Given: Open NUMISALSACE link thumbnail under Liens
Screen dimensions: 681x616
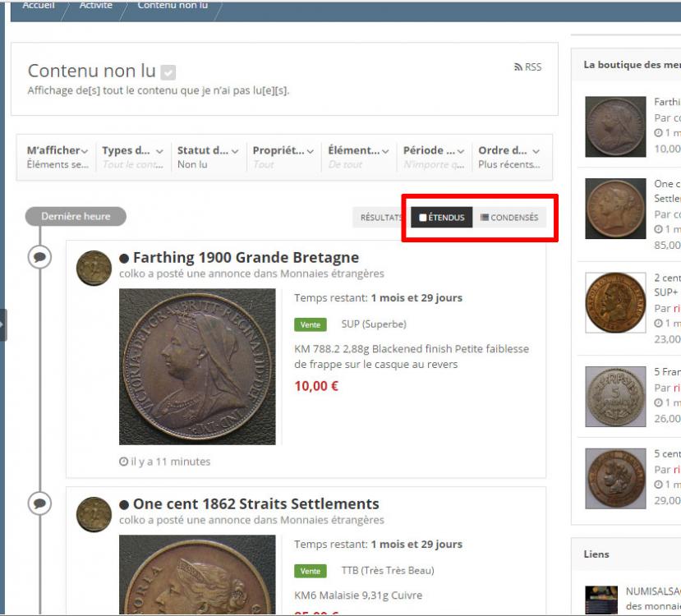Looking at the screenshot, I should (x=601, y=600).
